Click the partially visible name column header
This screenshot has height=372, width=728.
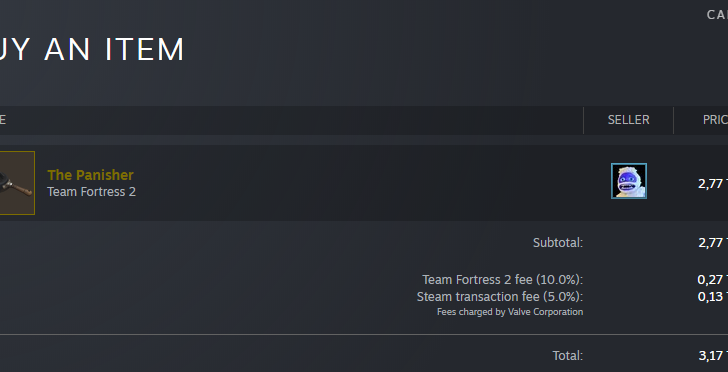[3, 120]
